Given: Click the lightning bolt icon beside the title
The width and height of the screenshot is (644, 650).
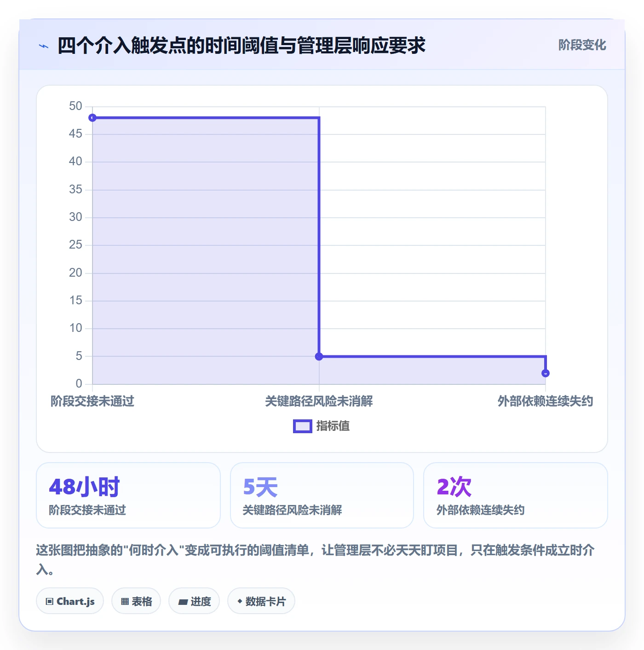Looking at the screenshot, I should [44, 46].
